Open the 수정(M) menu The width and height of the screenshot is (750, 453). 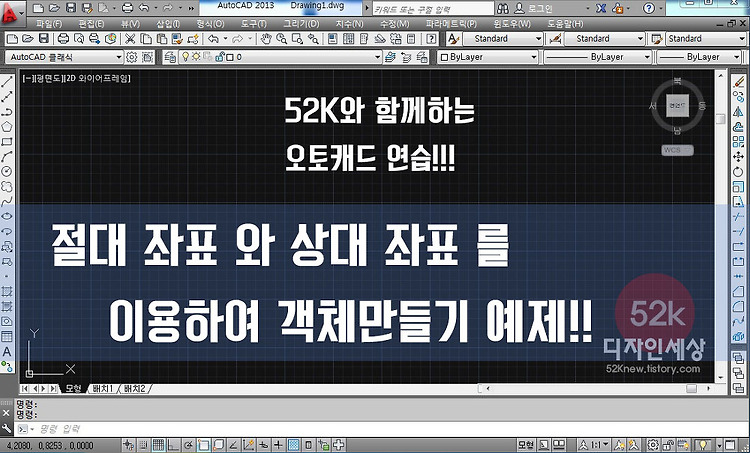[x=394, y=23]
